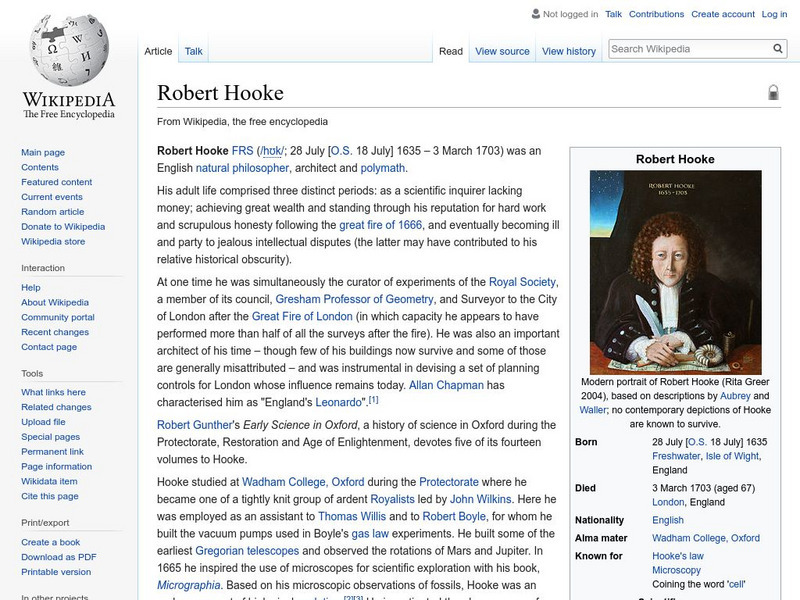Open Current events

click(52, 196)
